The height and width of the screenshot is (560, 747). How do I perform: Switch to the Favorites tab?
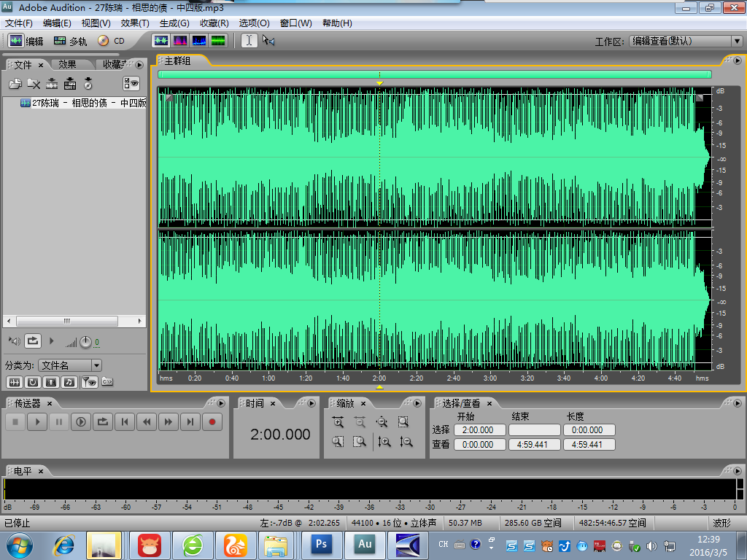point(115,64)
